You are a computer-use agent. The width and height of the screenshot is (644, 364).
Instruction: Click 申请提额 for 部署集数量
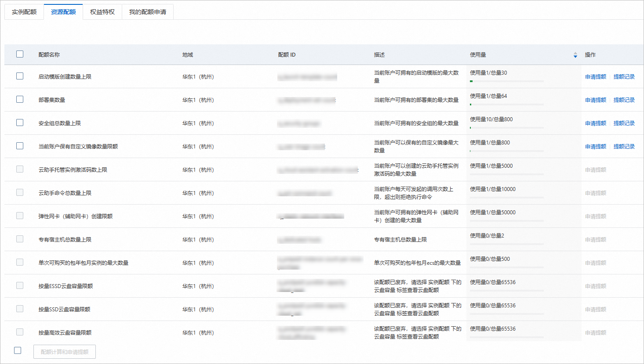(596, 100)
